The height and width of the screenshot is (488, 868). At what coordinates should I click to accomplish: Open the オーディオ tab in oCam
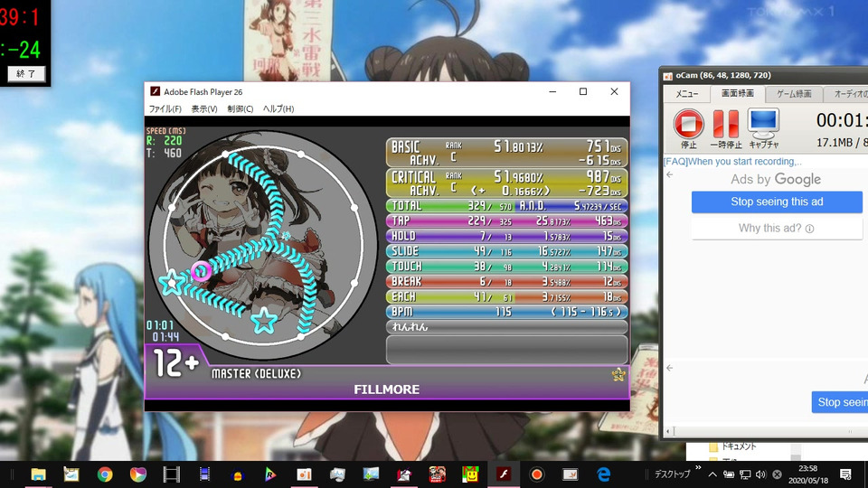846,94
